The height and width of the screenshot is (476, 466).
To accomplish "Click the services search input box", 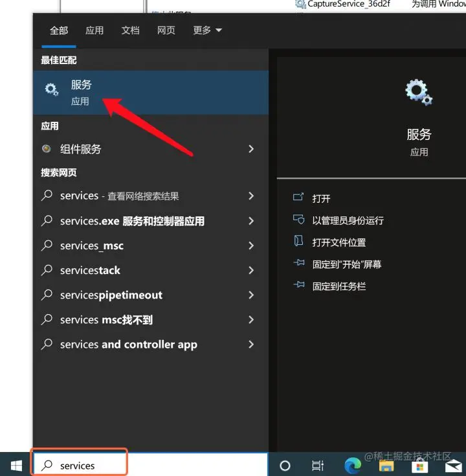I will click(x=151, y=465).
